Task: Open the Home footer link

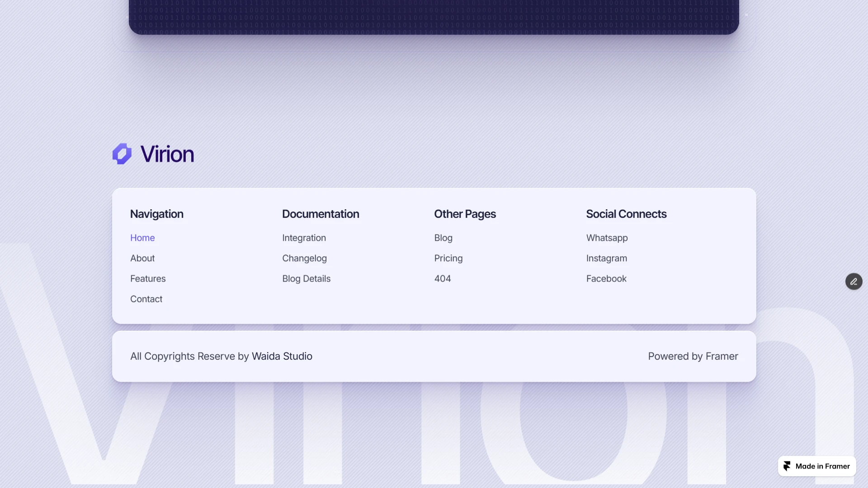Action: click(x=142, y=238)
